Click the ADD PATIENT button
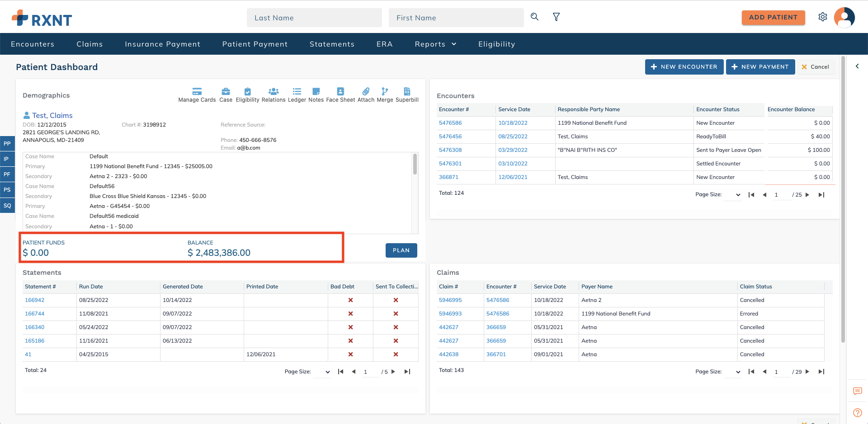 (773, 18)
